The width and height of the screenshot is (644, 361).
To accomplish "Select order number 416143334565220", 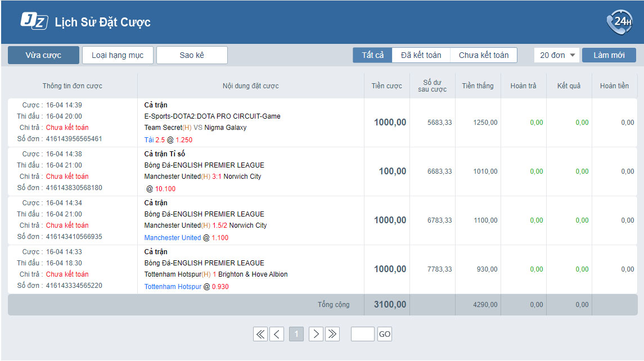I will pos(74,286).
